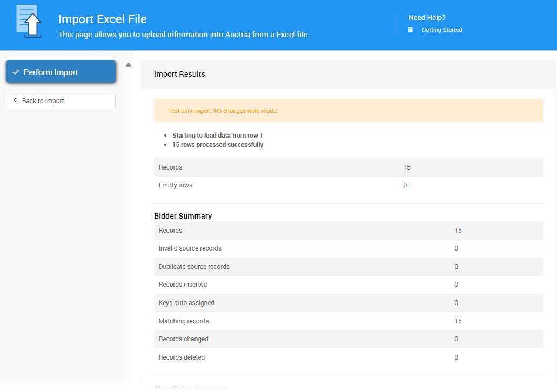The image size is (557, 392).
Task: Click the 15 rows processed successfully bullet
Action: 218,144
